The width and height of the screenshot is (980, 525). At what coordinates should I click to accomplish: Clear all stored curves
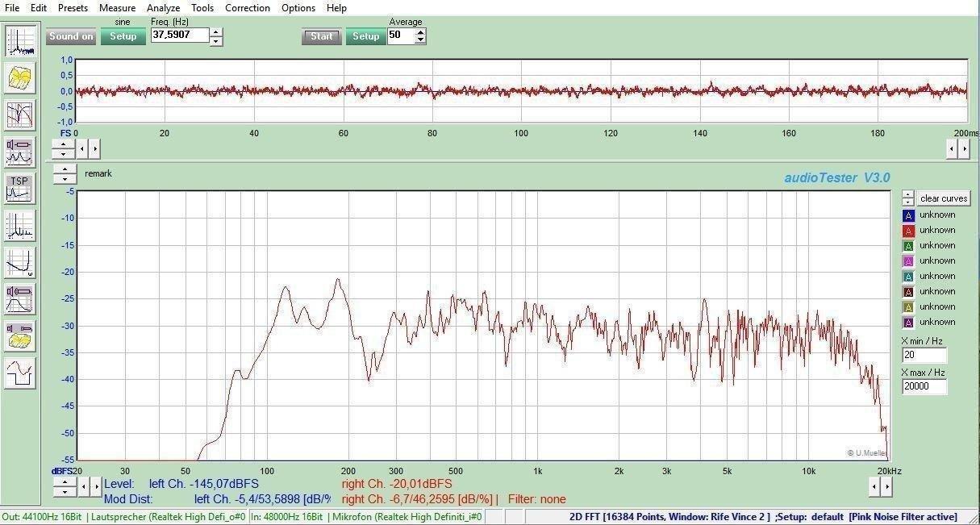944,198
